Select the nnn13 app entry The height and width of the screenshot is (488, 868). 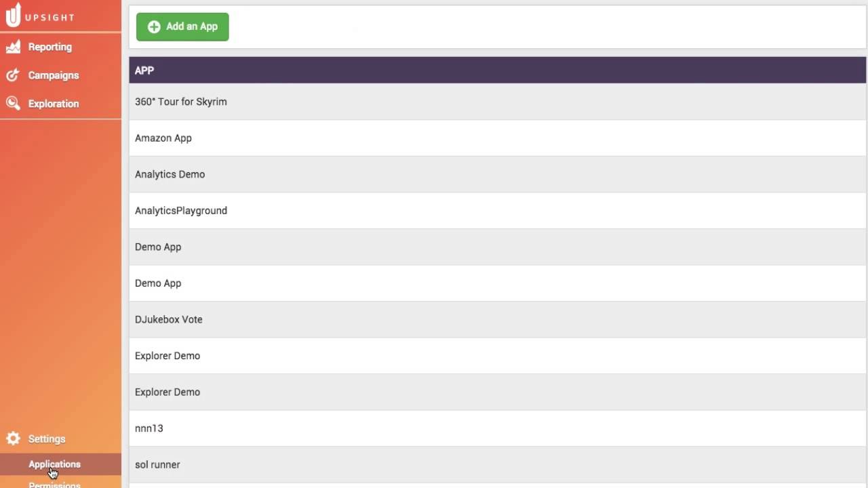click(x=149, y=428)
